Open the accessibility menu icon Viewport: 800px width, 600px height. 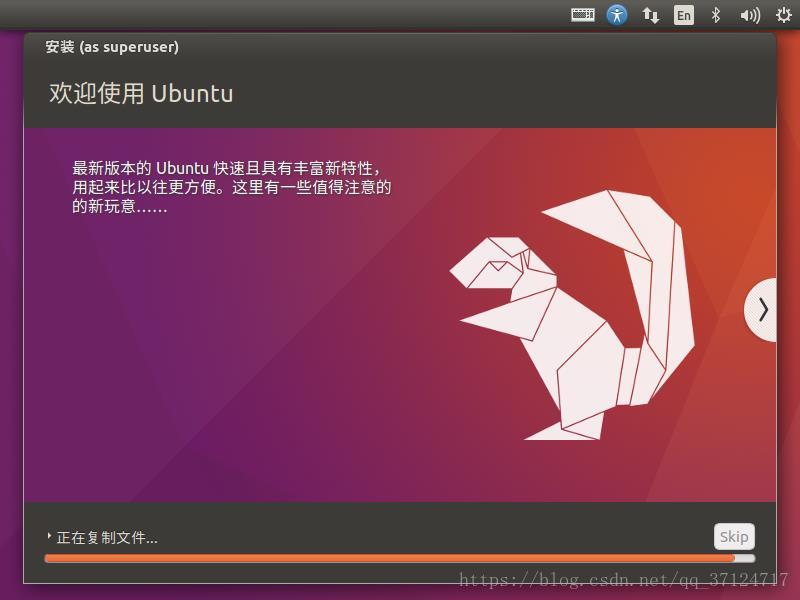coord(616,15)
